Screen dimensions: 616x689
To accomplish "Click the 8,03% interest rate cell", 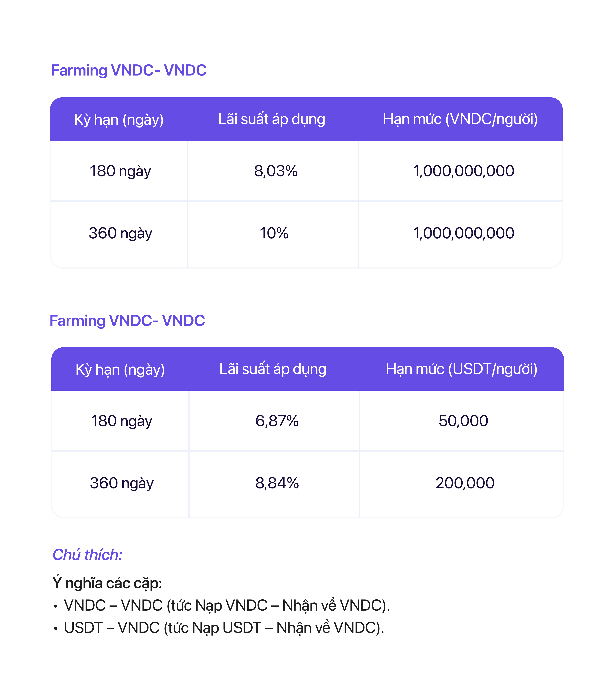I will pyautogui.click(x=276, y=171).
